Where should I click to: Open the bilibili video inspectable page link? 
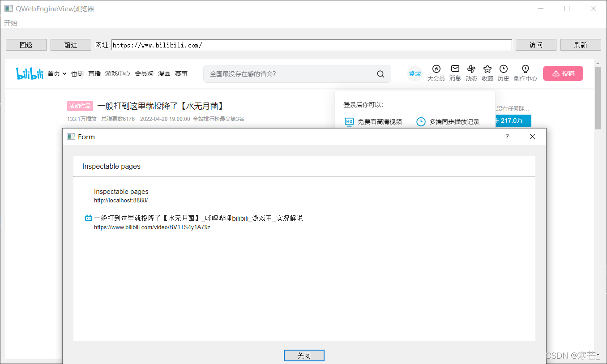tap(198, 218)
